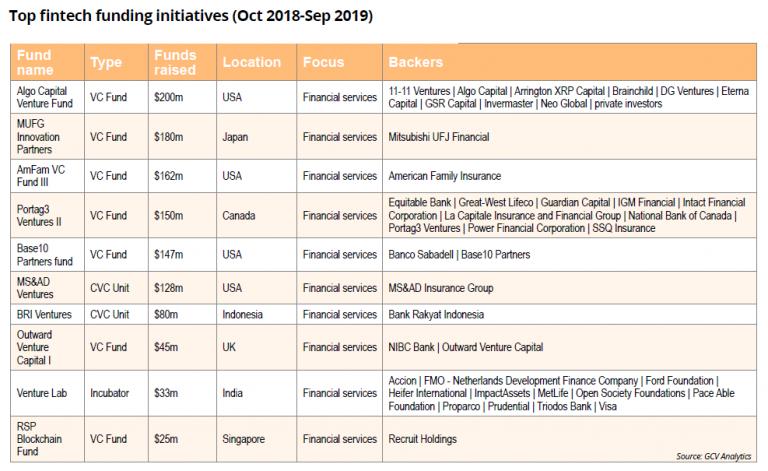Click the 'Type' column header
The image size is (768, 471).
[x=106, y=62]
